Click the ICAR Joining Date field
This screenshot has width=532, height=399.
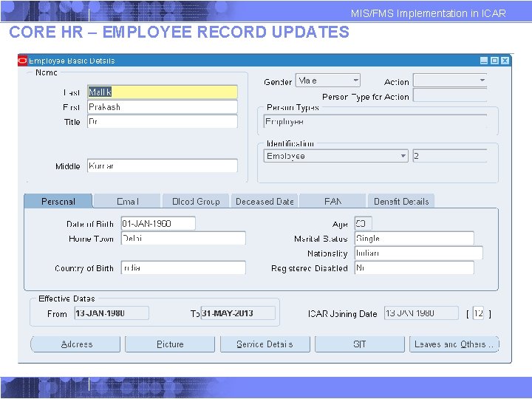point(421,313)
